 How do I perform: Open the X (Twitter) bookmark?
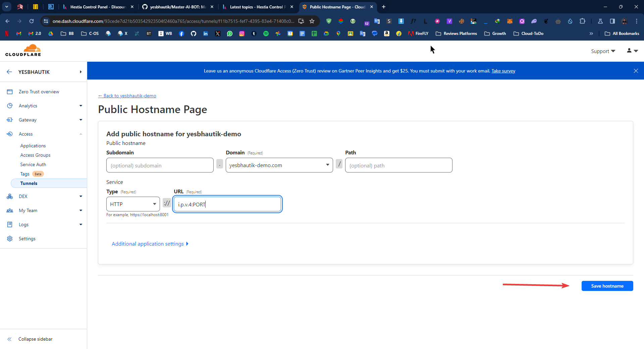218,34
